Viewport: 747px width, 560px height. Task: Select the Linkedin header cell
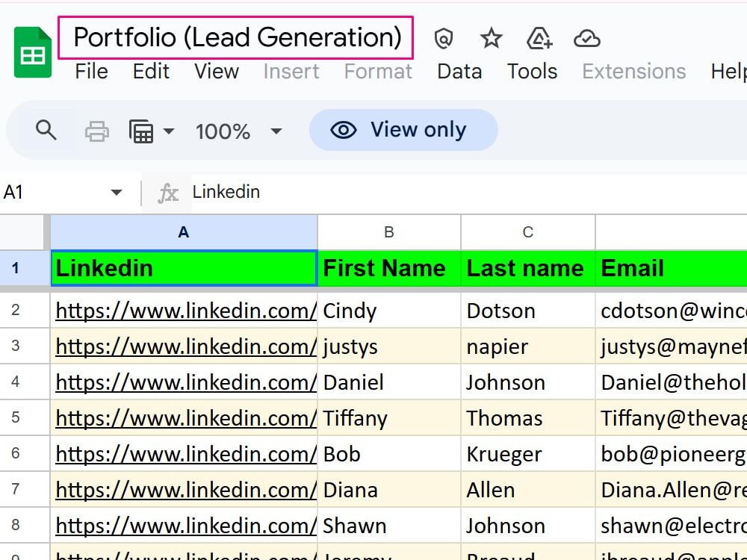[x=184, y=268]
